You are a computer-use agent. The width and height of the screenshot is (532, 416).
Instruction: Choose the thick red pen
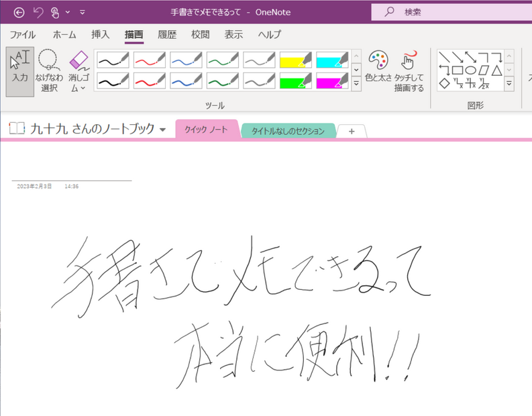click(x=150, y=81)
